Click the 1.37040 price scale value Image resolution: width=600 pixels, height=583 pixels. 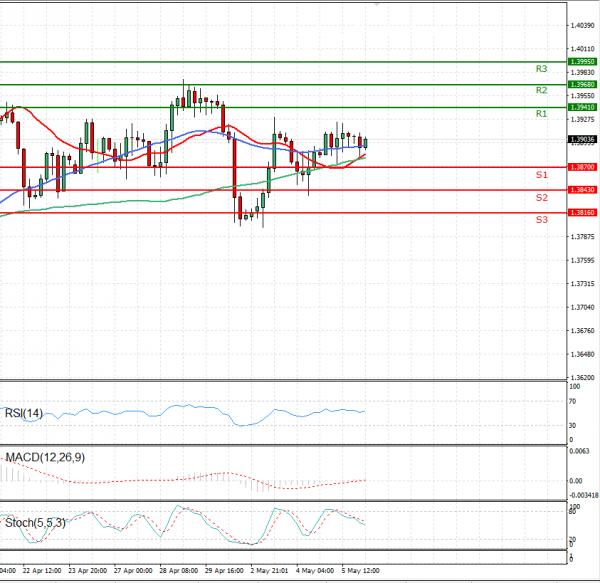582,307
